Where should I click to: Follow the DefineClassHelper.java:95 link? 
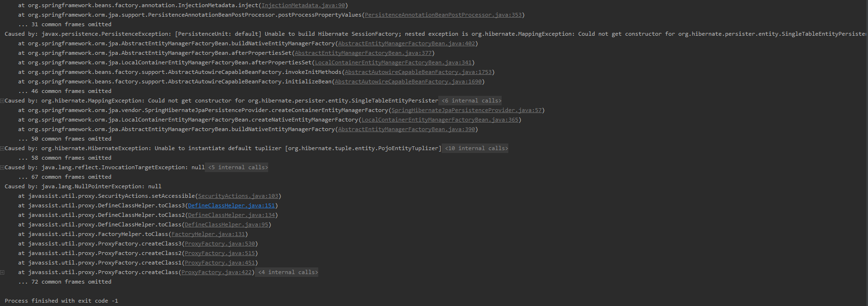click(x=226, y=224)
